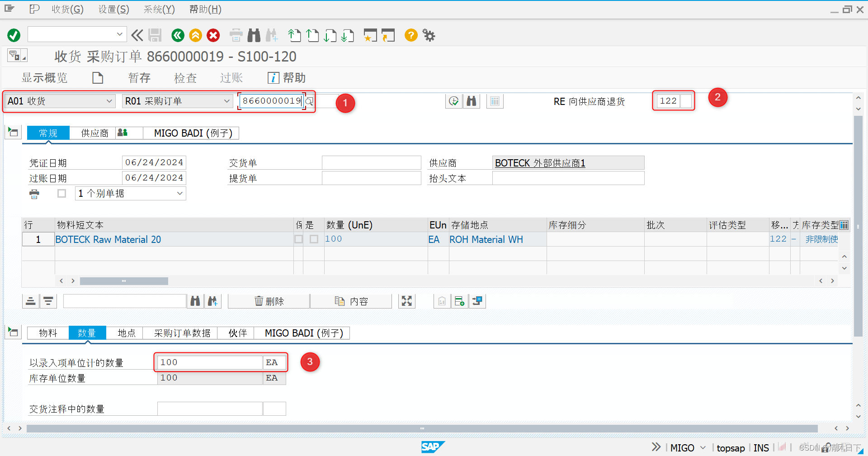Open the command field dropdown arrow
Image resolution: width=868 pixels, height=456 pixels.
[119, 34]
